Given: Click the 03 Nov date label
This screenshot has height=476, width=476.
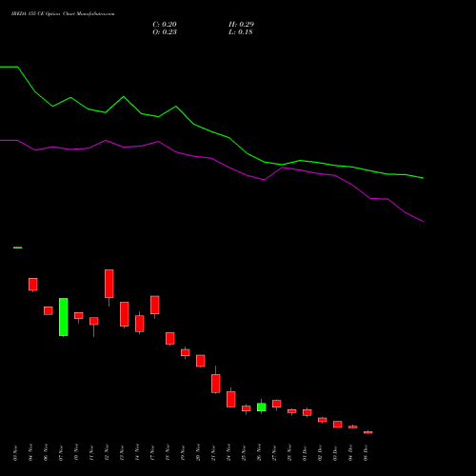Looking at the screenshot, I should 15,453.
